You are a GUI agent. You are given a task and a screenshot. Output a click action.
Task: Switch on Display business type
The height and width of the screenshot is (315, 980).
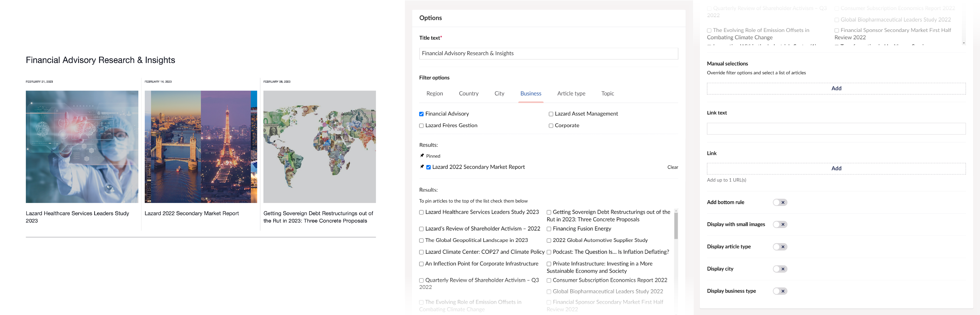779,291
